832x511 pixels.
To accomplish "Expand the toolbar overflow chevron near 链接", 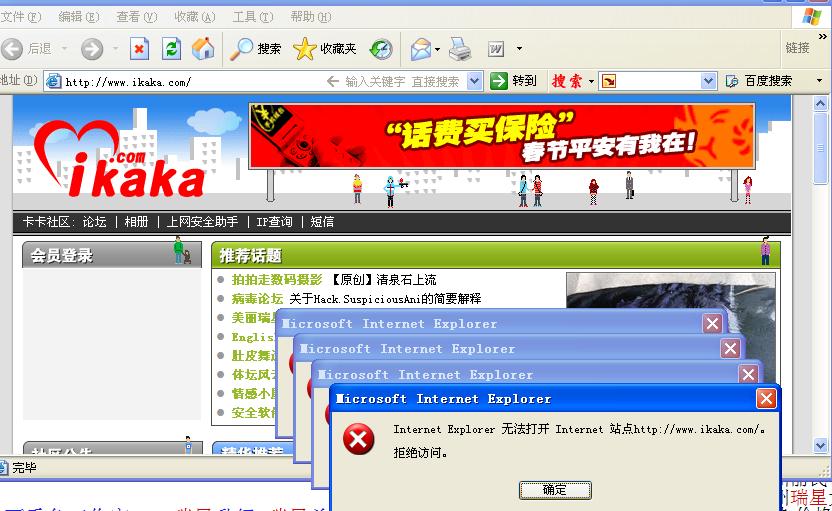I will [x=822, y=37].
